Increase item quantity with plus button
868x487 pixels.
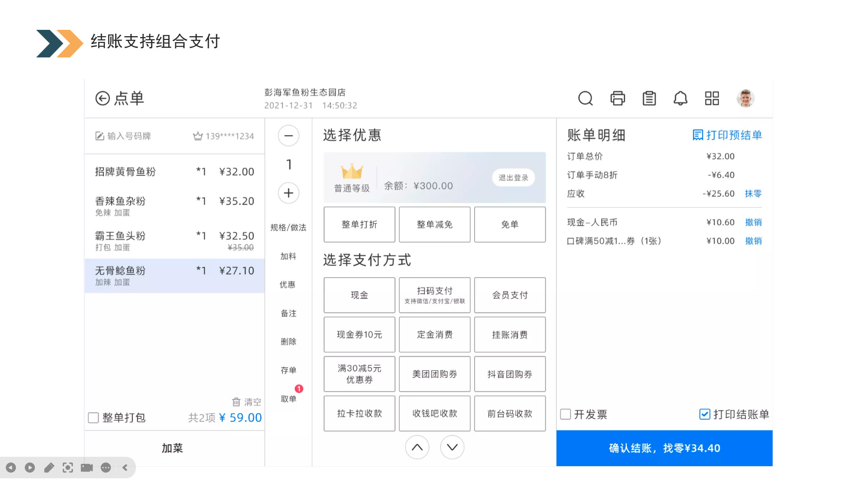pyautogui.click(x=288, y=193)
